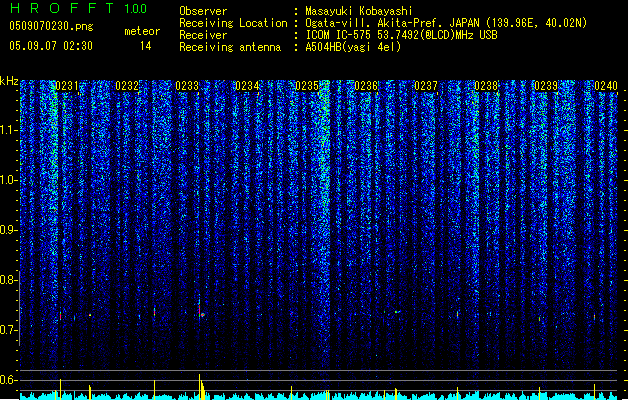Click the 0237 time marker
This screenshot has height=400, width=629.
coord(426,86)
